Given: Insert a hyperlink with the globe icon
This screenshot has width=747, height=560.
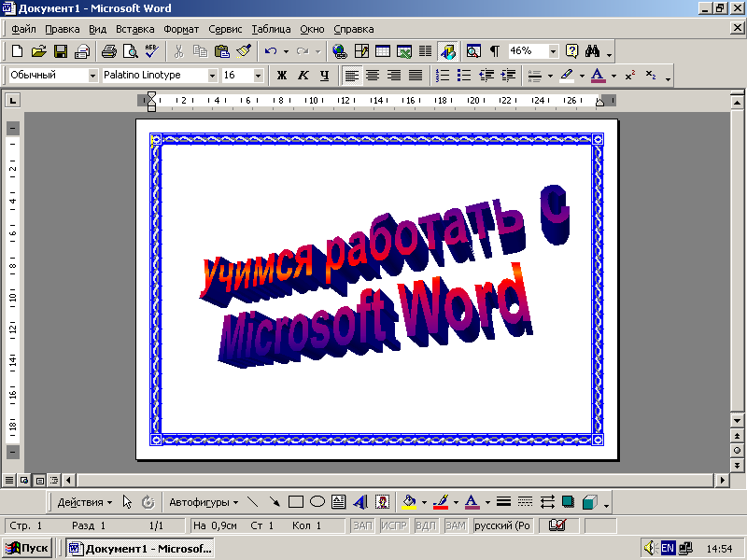Looking at the screenshot, I should [340, 51].
